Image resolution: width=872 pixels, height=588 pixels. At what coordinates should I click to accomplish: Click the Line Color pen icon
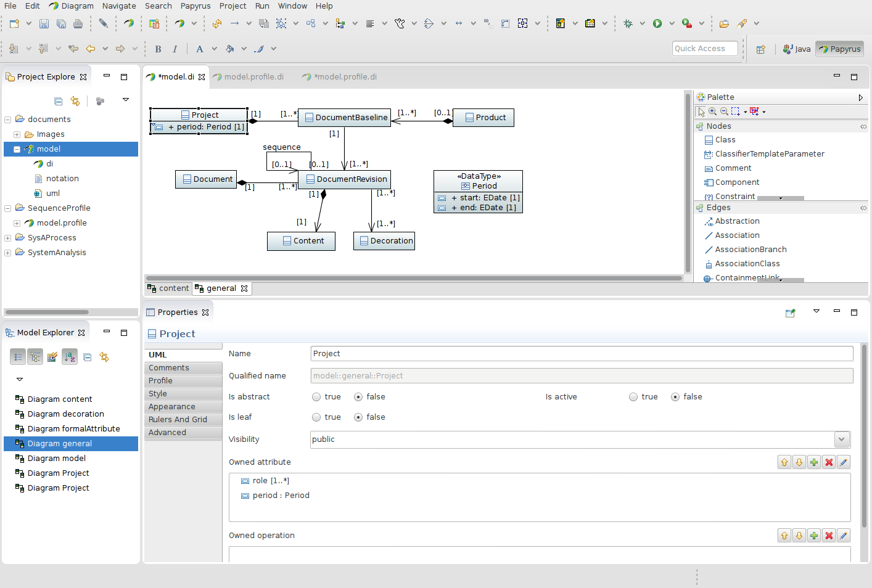259,49
